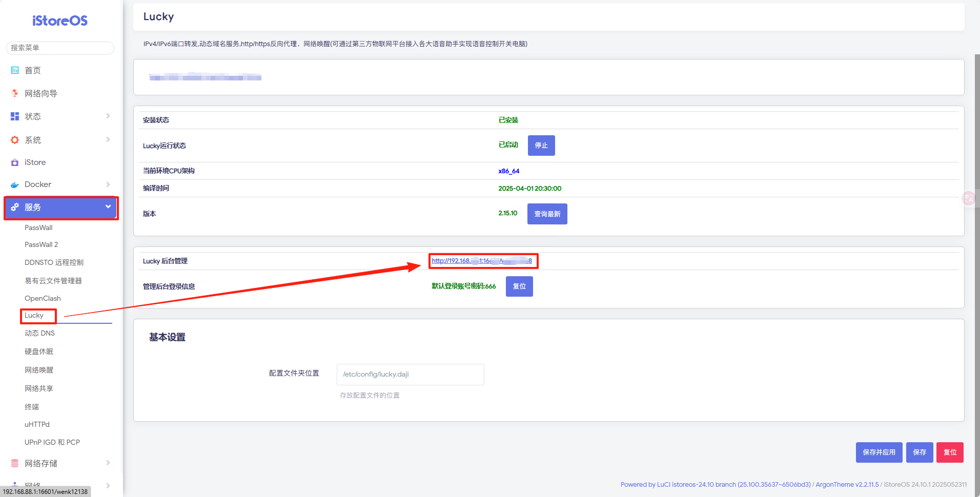
Task: Click the 基本设置 section heading
Action: [167, 337]
